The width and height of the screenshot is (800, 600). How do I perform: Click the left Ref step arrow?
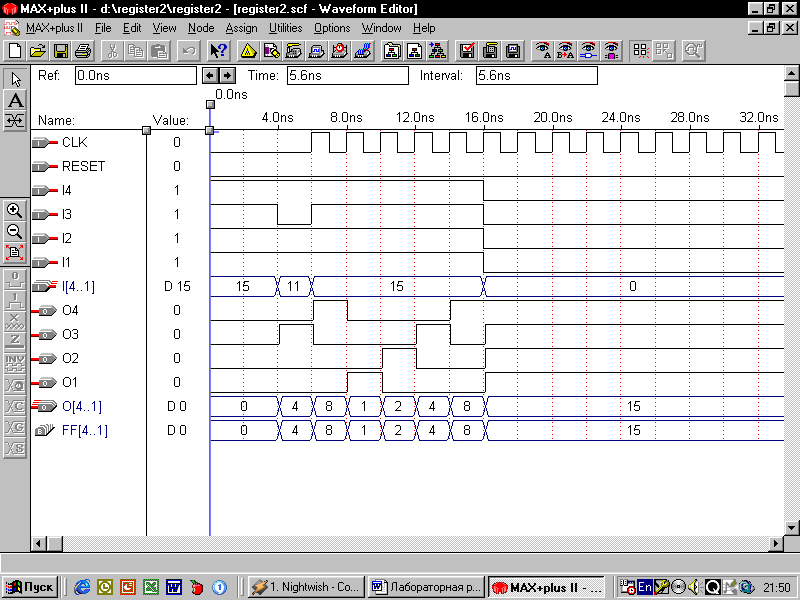click(x=209, y=75)
